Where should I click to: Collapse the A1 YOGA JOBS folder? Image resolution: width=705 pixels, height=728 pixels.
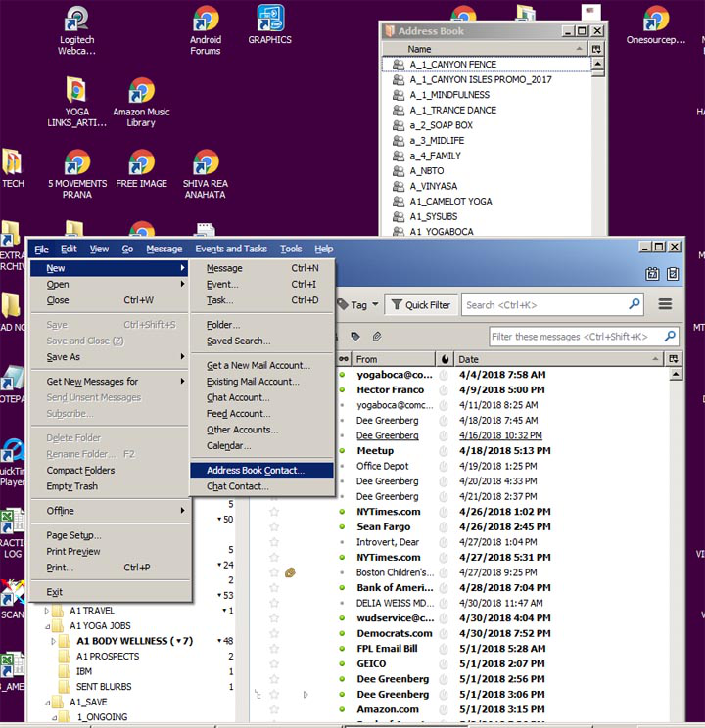tap(47, 626)
